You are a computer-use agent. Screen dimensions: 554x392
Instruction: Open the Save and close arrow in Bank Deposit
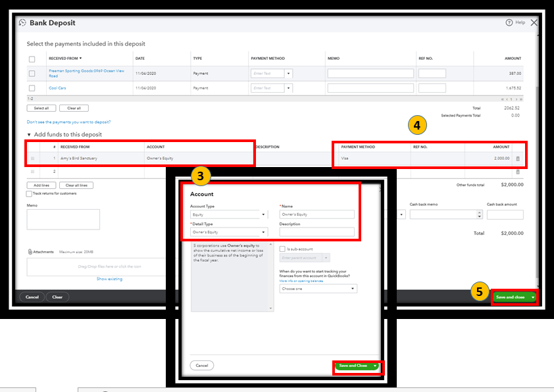[x=533, y=297]
